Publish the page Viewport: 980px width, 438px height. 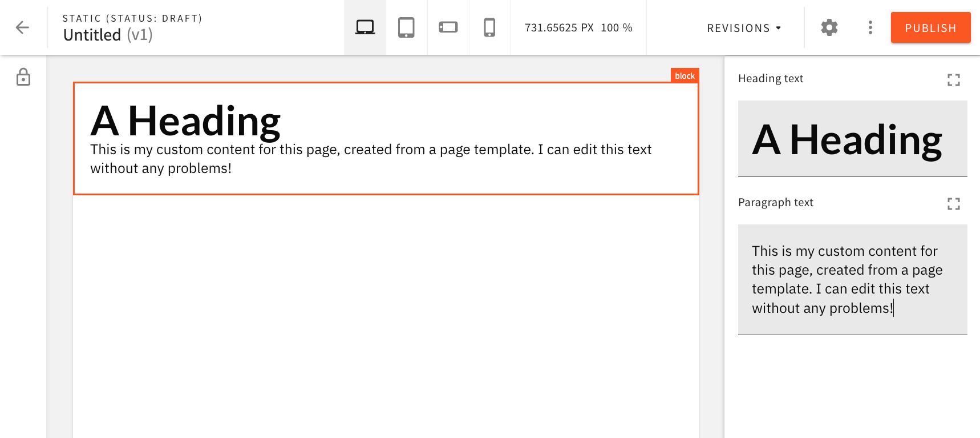pos(930,28)
